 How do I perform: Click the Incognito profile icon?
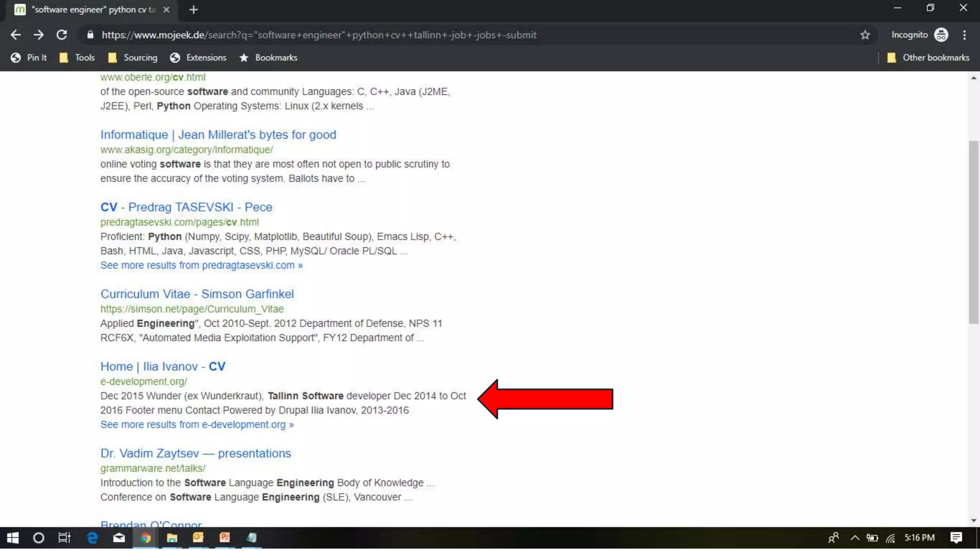point(941,35)
